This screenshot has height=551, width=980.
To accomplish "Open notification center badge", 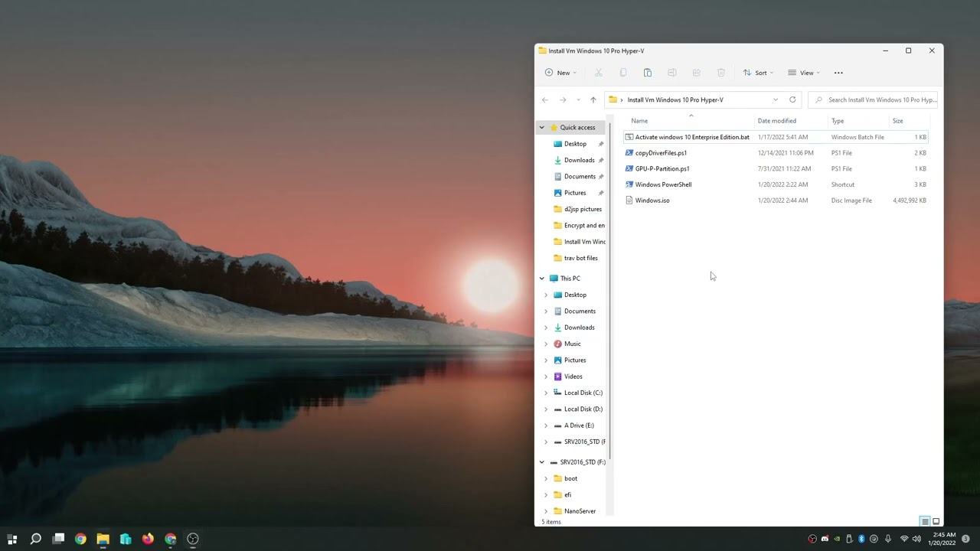I will (x=965, y=539).
